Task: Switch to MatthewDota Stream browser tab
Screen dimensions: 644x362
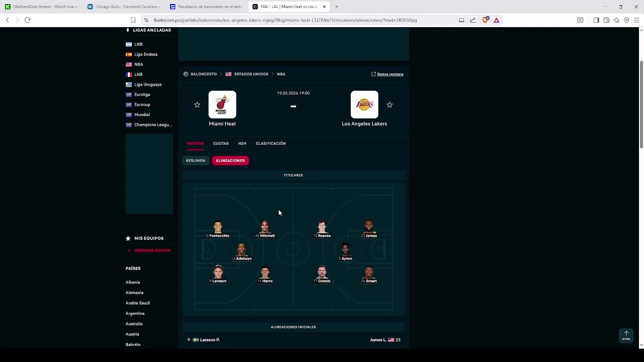Action: [42, 7]
